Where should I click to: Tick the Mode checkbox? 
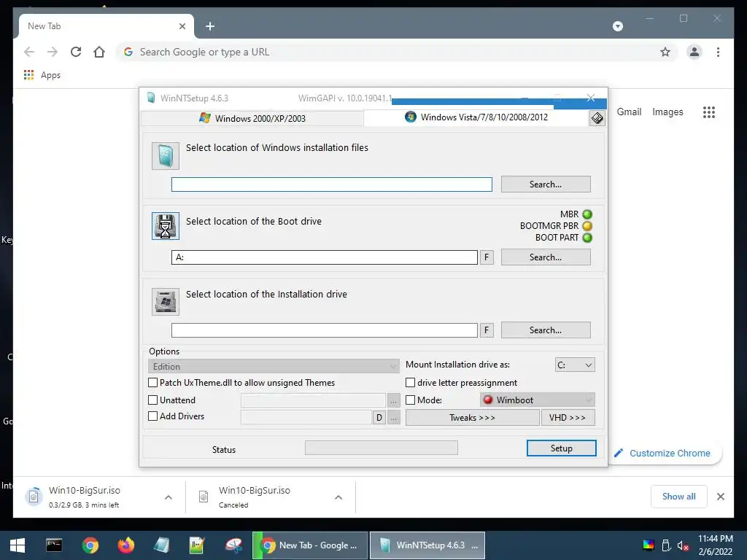[410, 400]
